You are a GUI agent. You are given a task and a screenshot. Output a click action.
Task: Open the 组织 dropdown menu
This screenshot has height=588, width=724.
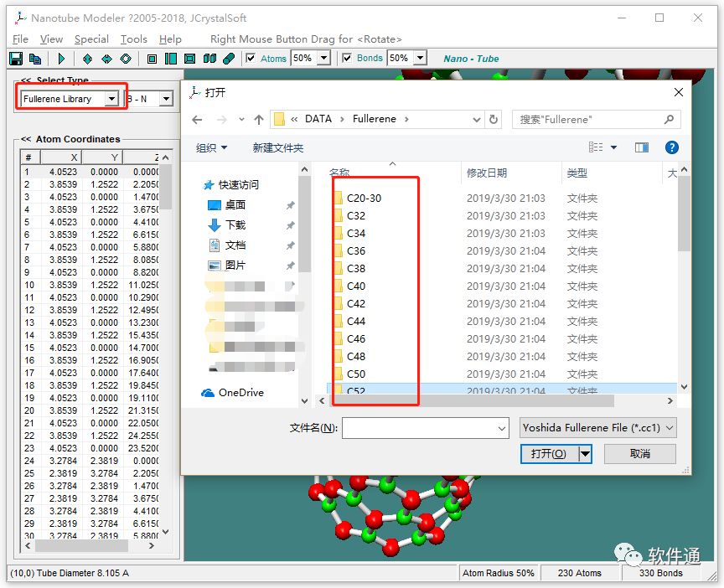click(x=211, y=147)
